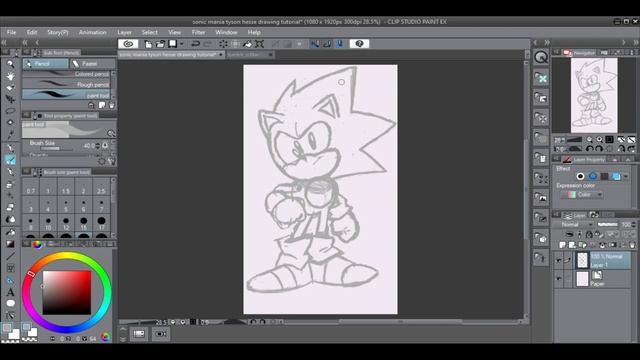Choose the Colored pencil brush
This screenshot has width=640, height=360.
pos(66,74)
